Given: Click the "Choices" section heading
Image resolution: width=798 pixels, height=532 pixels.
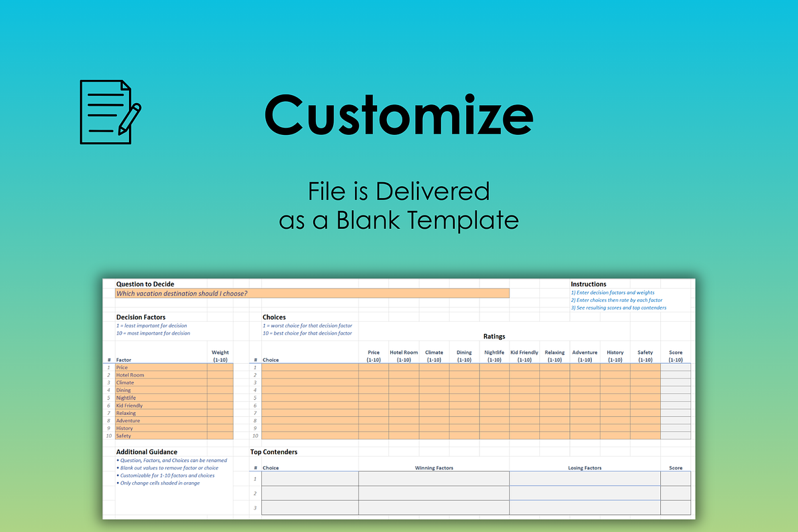Looking at the screenshot, I should [274, 317].
